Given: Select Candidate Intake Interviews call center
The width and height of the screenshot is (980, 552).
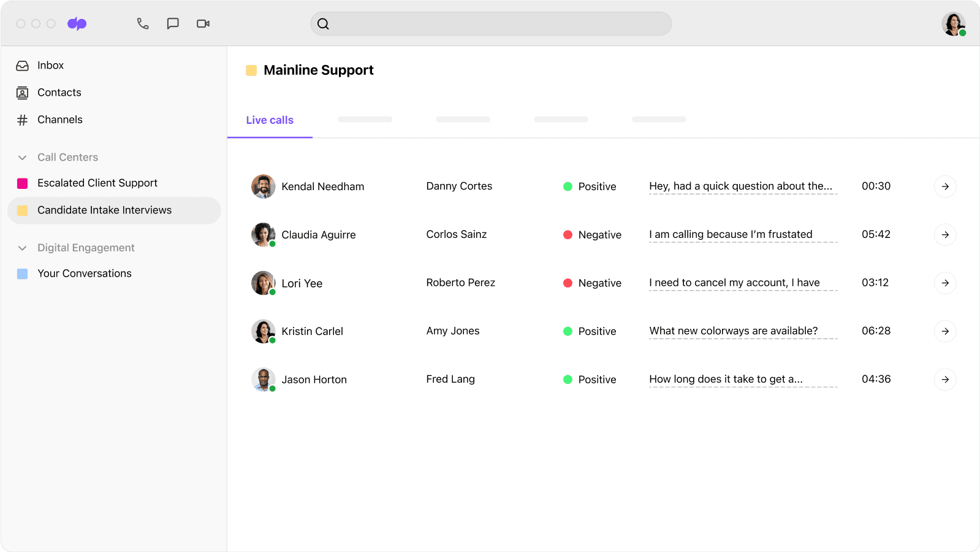Looking at the screenshot, I should pyautogui.click(x=104, y=210).
